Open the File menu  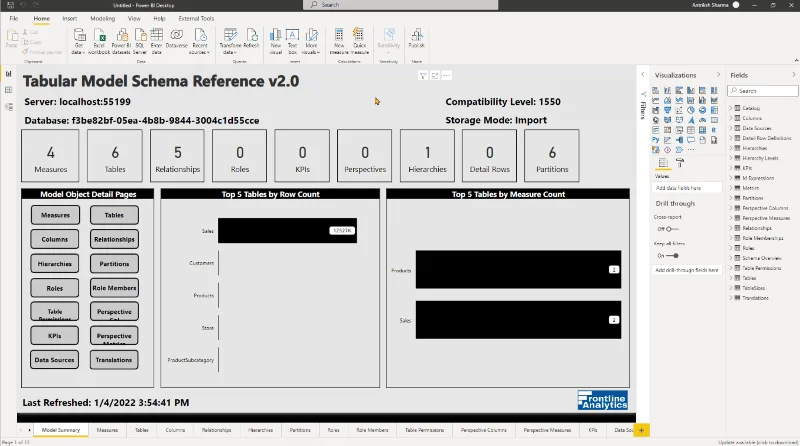[14, 18]
